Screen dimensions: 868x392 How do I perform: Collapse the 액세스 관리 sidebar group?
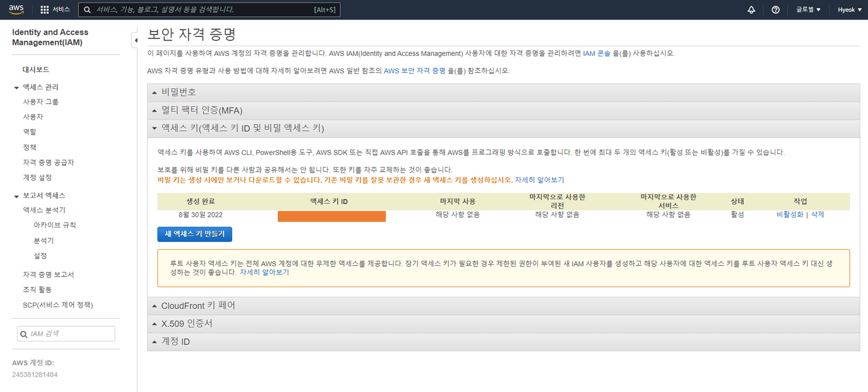(16, 88)
